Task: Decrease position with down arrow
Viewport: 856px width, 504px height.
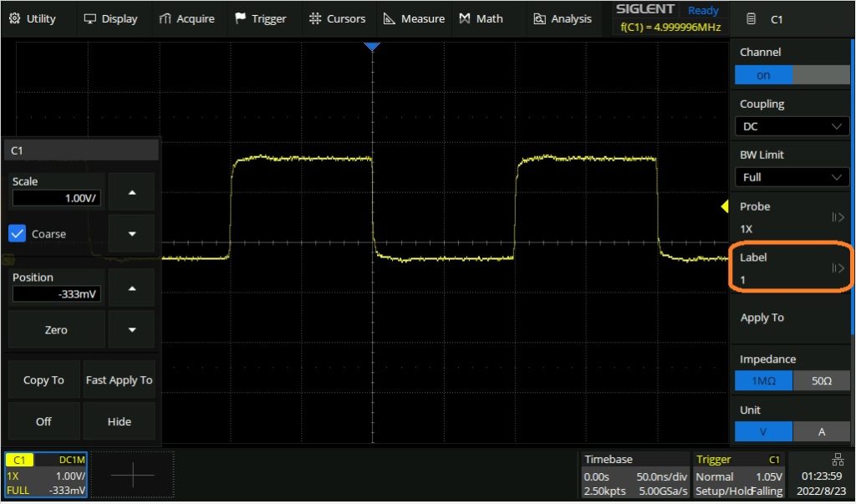Action: point(131,329)
